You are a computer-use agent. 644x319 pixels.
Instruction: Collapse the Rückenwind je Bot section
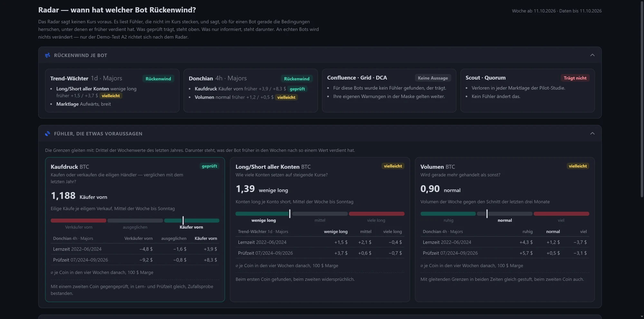click(x=592, y=55)
